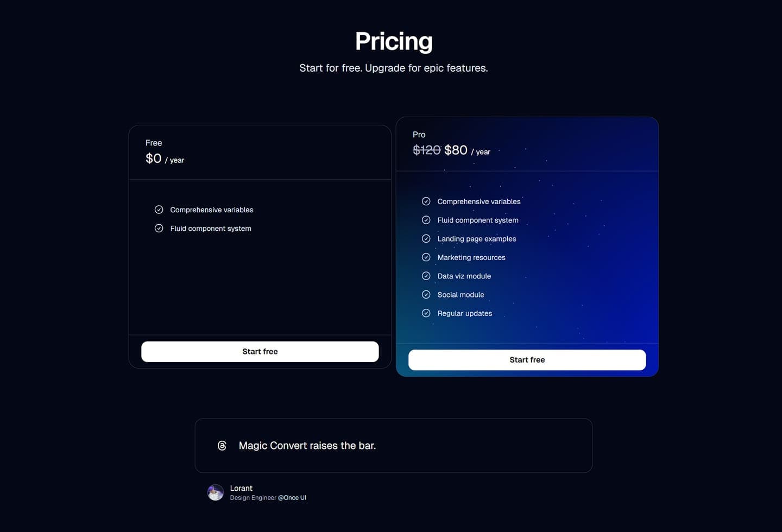Screen dimensions: 782x532
Task: Click Pro plan's Fluid component system check icon
Action: [426, 220]
